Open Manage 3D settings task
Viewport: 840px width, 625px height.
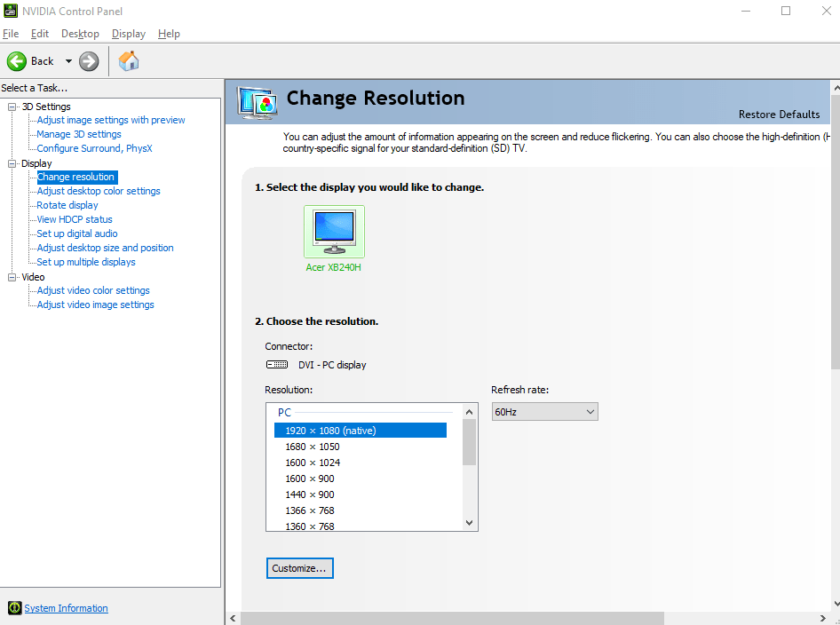tap(77, 133)
